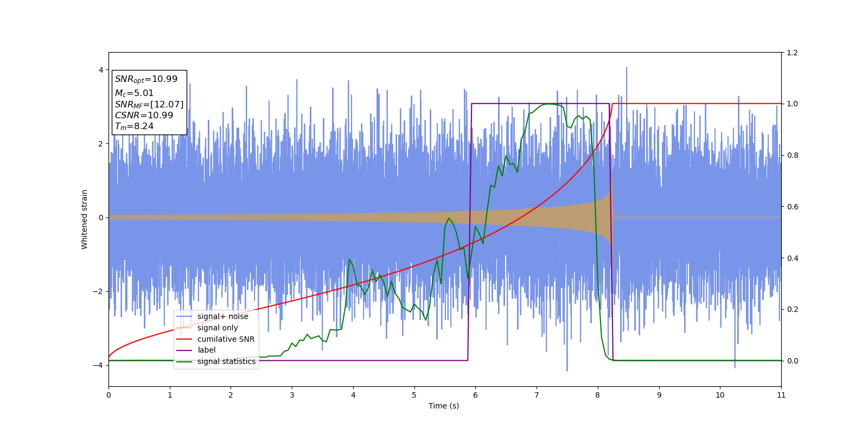Click x-axis tick label 7
Screen dimensions: 868x434
pyautogui.click(x=537, y=395)
